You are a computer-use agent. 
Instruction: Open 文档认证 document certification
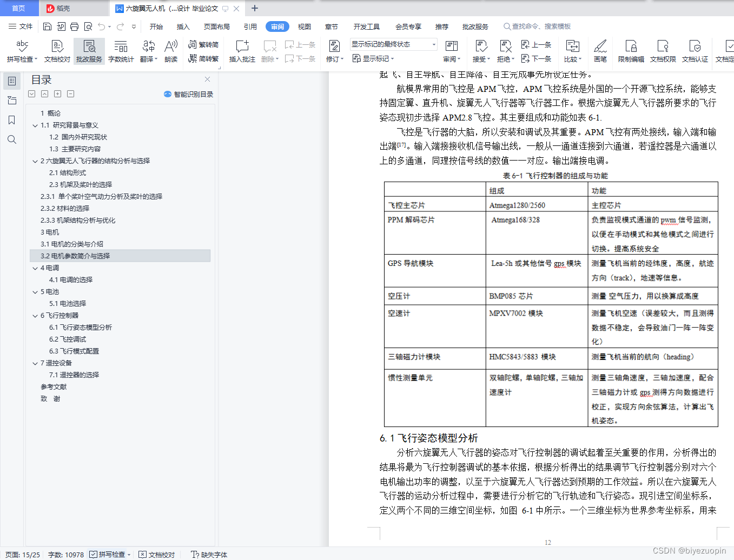point(695,51)
